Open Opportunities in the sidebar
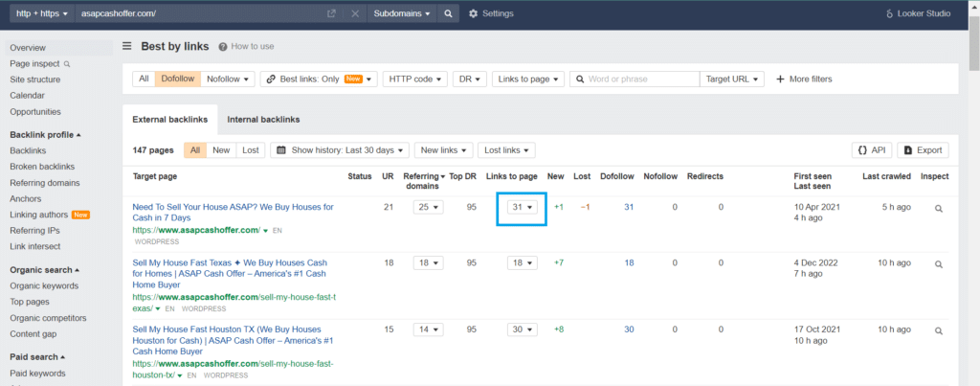Viewport: 980px width, 386px height. 35,112
